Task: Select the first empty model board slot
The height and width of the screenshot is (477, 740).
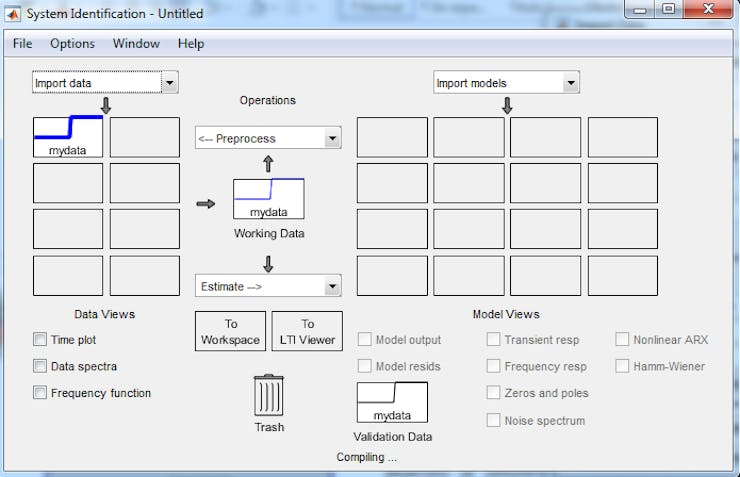Action: [392, 137]
